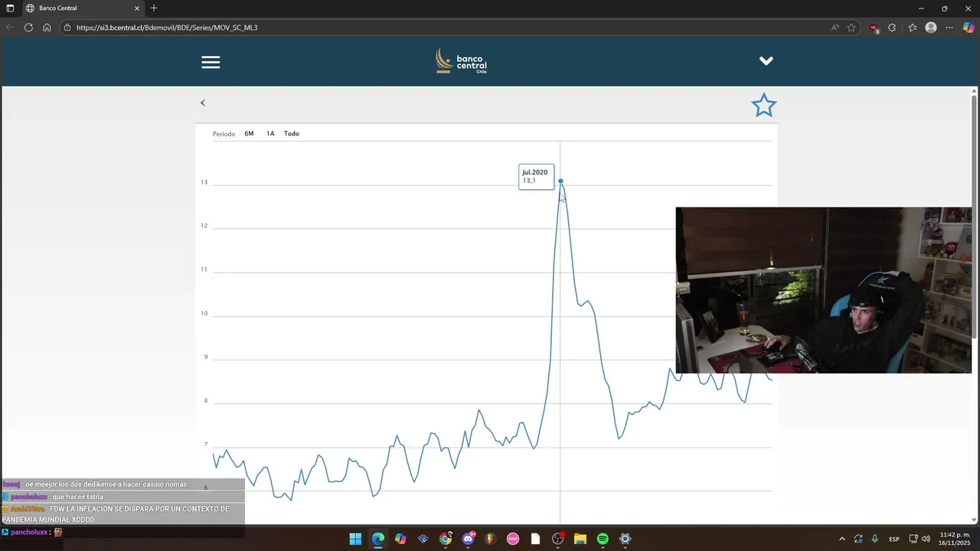Change the ESP keyboard language
The height and width of the screenshot is (551, 980).
(x=894, y=539)
